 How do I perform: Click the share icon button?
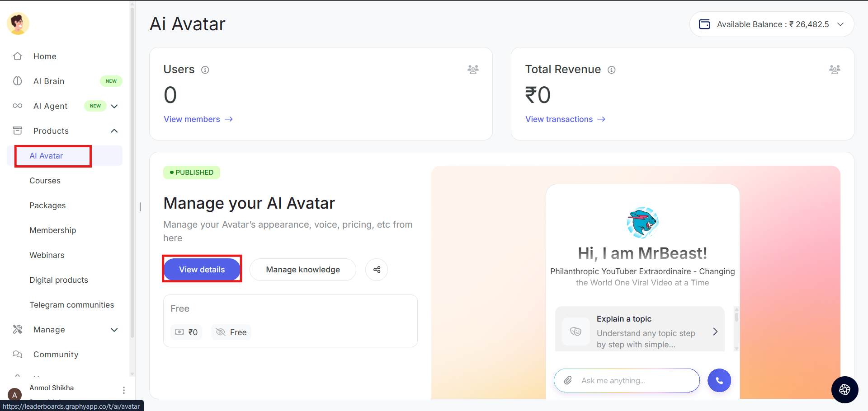(x=377, y=270)
